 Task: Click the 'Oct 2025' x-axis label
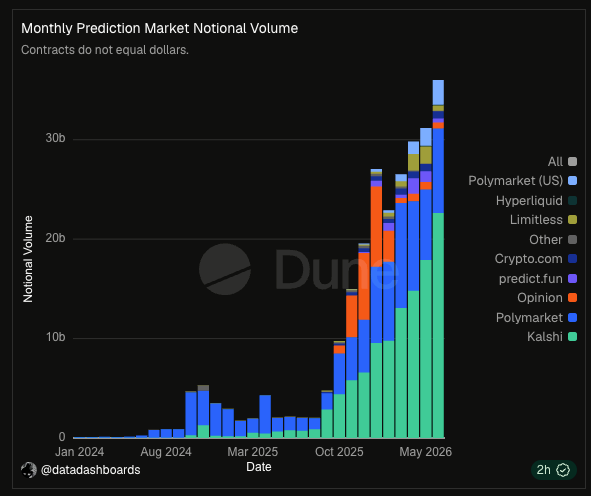[339, 452]
